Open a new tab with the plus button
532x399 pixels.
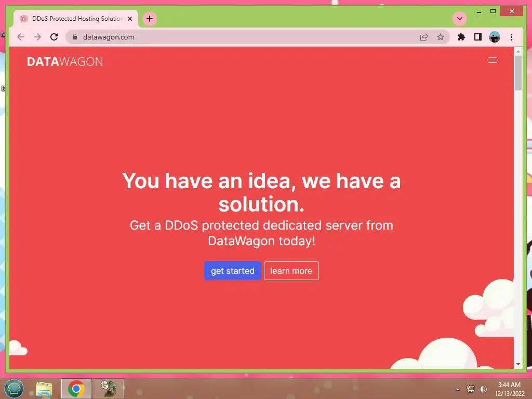click(150, 19)
